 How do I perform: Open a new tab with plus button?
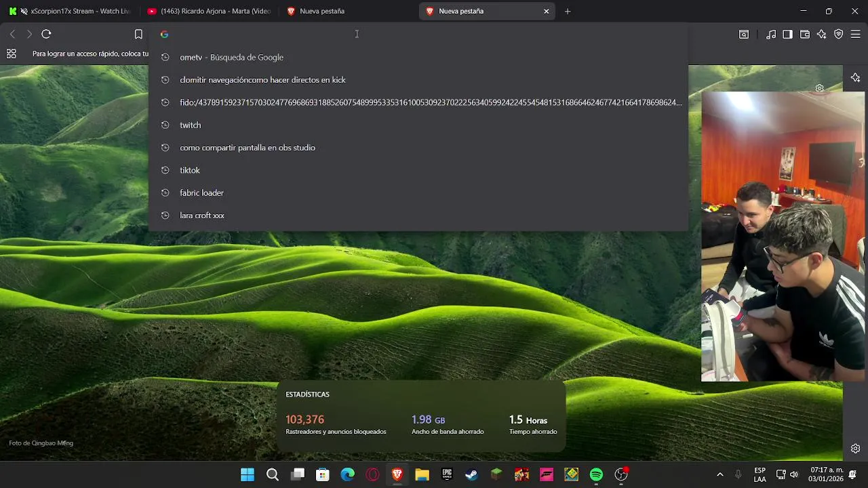(568, 11)
